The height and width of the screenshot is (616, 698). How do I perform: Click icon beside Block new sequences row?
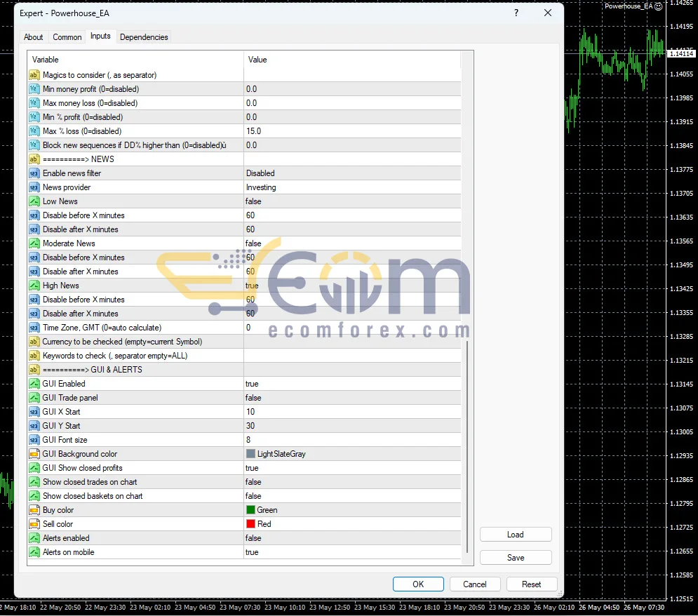click(x=34, y=145)
